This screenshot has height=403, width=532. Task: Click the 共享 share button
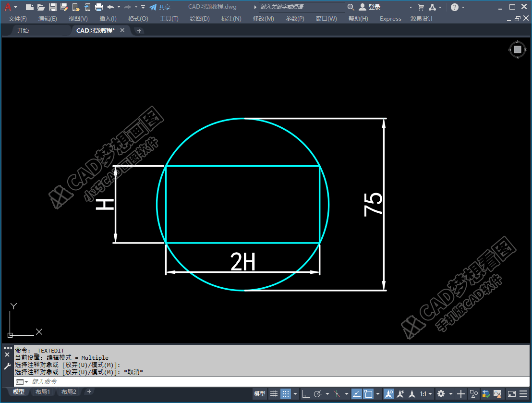(x=160, y=7)
